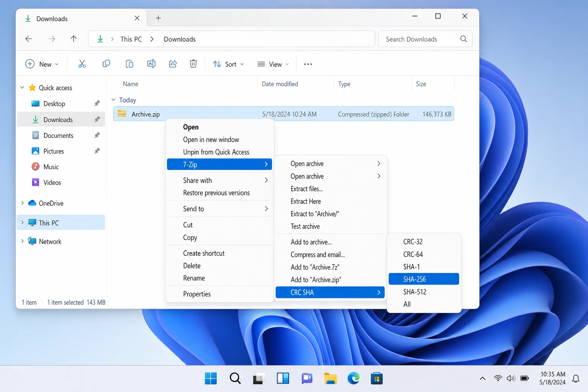Screen dimensions: 588x392
Task: Sort by the Size column header
Action: (x=421, y=84)
